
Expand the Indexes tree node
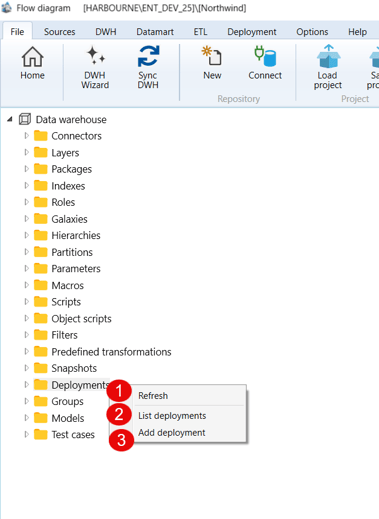26,185
